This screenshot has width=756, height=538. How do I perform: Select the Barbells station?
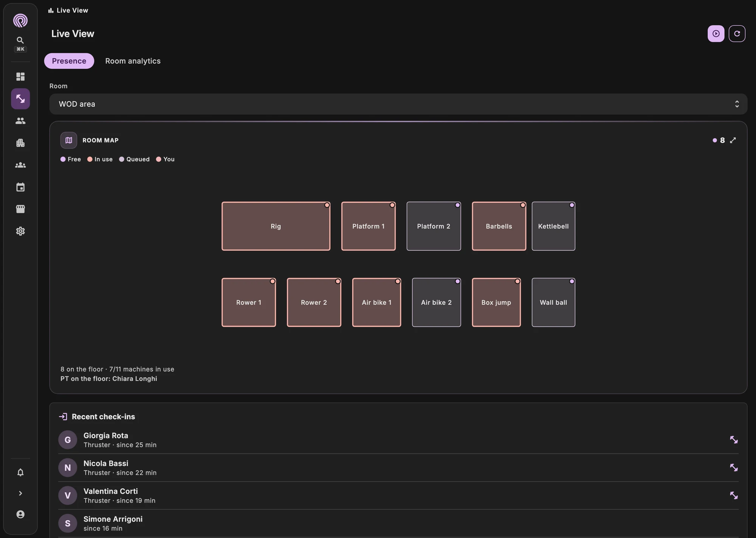click(x=499, y=226)
